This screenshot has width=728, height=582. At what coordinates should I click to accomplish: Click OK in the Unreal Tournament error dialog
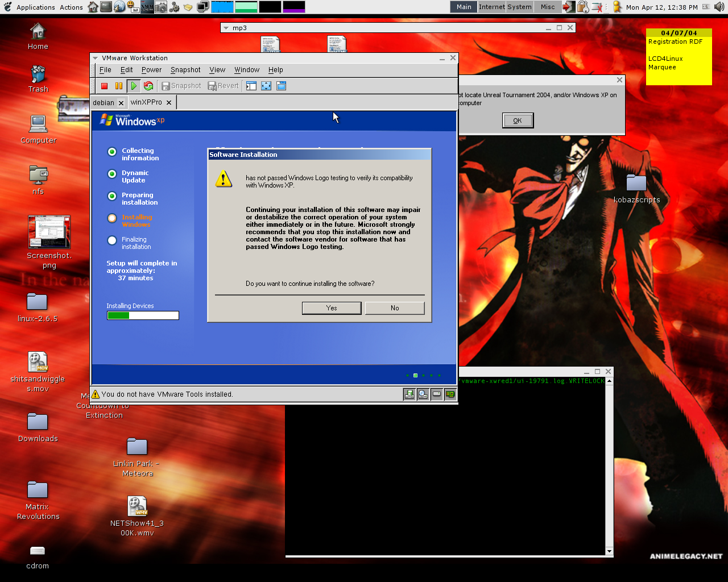click(x=518, y=120)
